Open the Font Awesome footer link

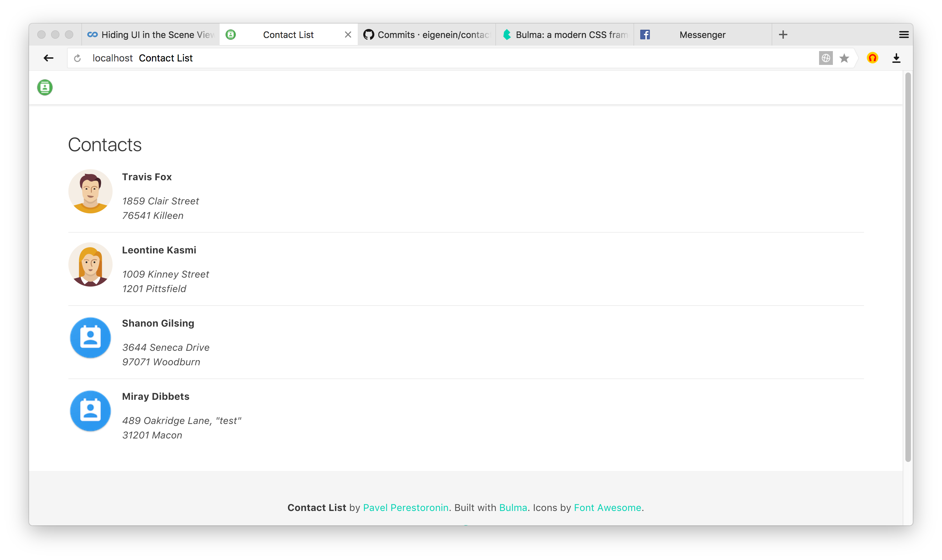pyautogui.click(x=607, y=508)
